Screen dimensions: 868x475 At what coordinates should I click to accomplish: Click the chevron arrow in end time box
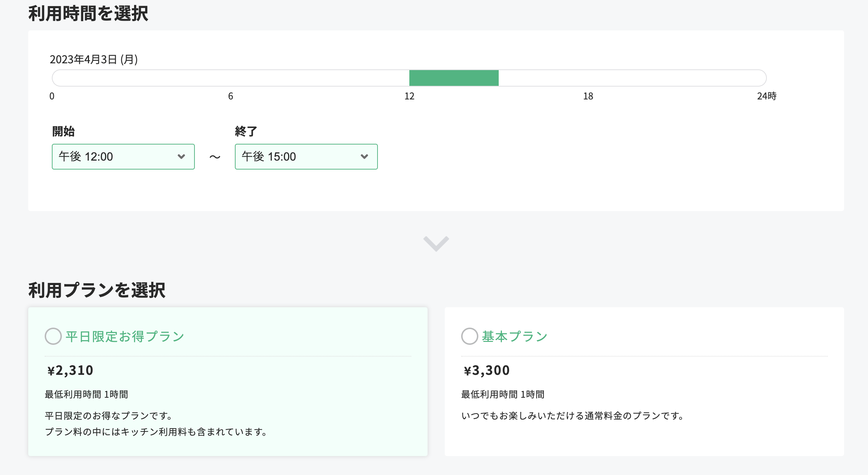[364, 157]
